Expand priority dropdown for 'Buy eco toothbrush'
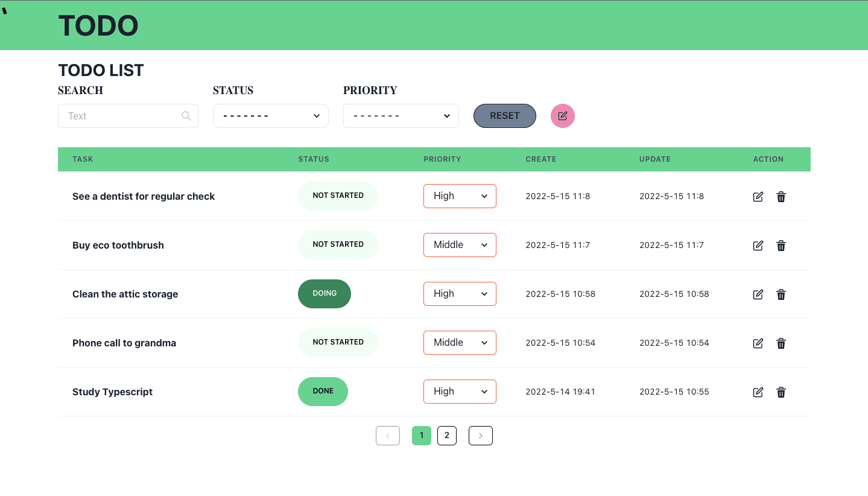 460,245
